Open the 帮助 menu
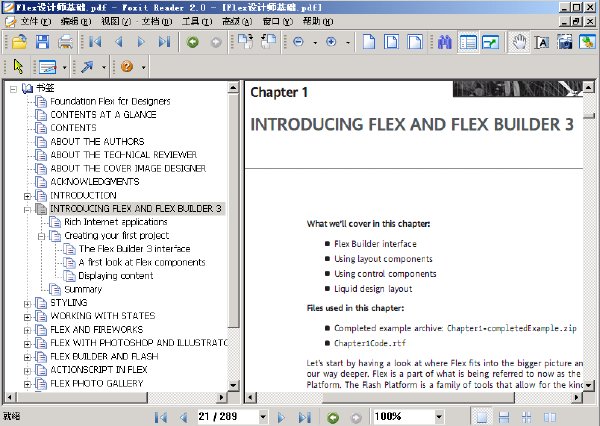Screen dimensions: 600x426 click(x=318, y=21)
